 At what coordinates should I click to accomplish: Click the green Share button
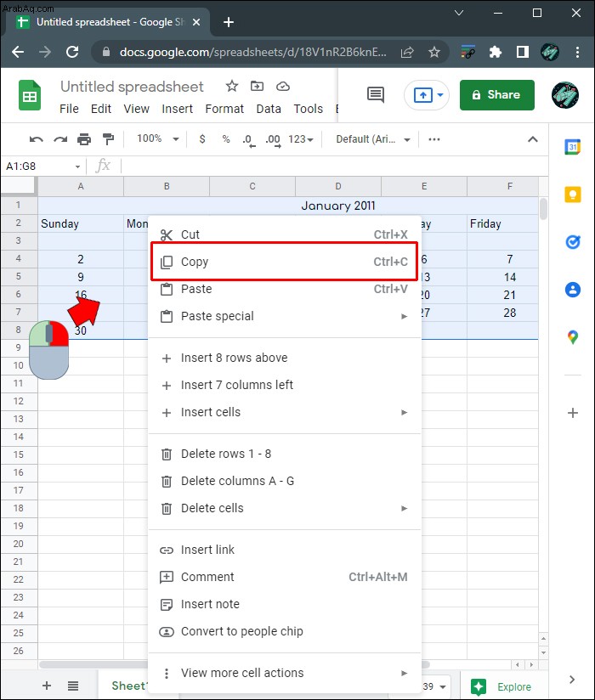(x=496, y=94)
